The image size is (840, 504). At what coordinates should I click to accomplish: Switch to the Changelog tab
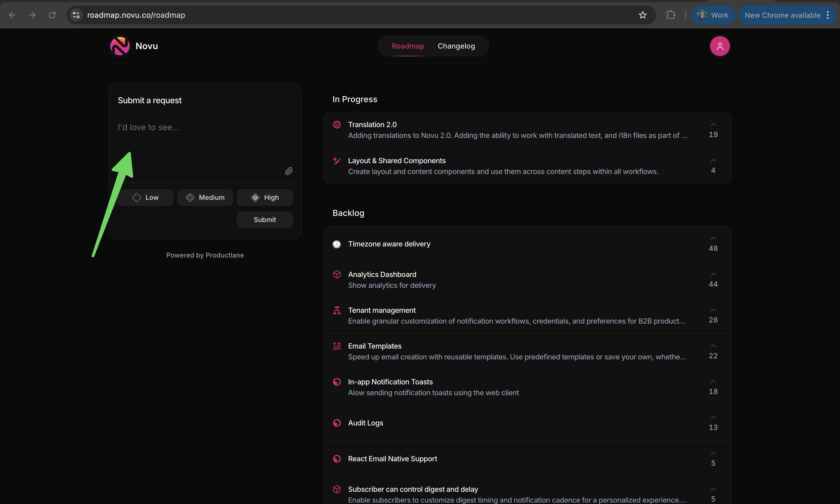pyautogui.click(x=456, y=46)
